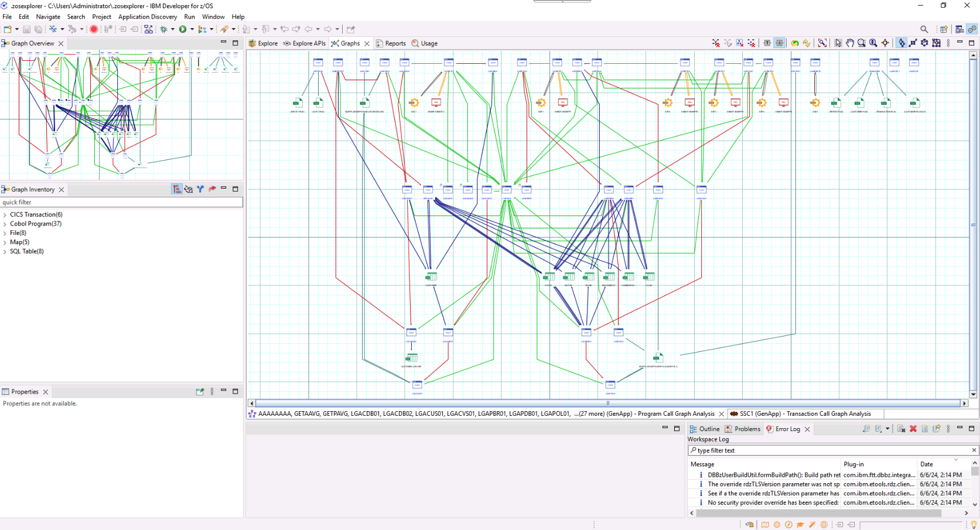Click the green Run button in toolbar
Image resolution: width=980 pixels, height=530 pixels.
(183, 29)
